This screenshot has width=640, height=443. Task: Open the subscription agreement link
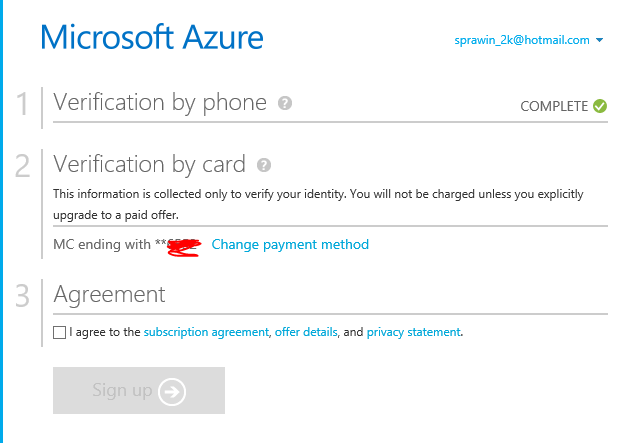coord(207,332)
